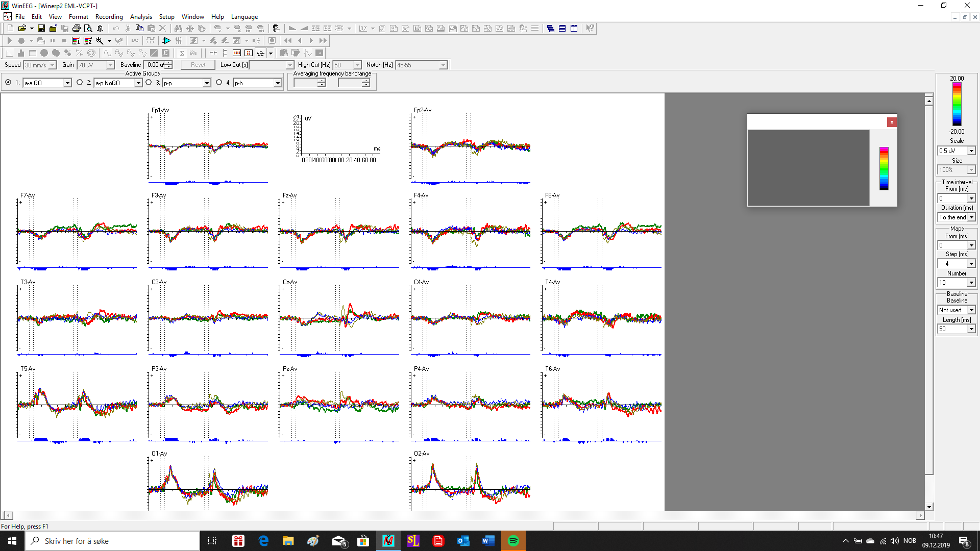This screenshot has width=980, height=551.
Task: Open the Analysis menu
Action: click(x=141, y=17)
